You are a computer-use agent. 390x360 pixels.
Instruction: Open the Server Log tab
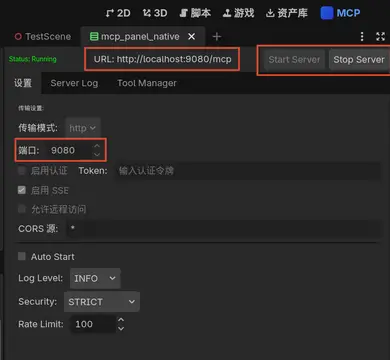[74, 83]
